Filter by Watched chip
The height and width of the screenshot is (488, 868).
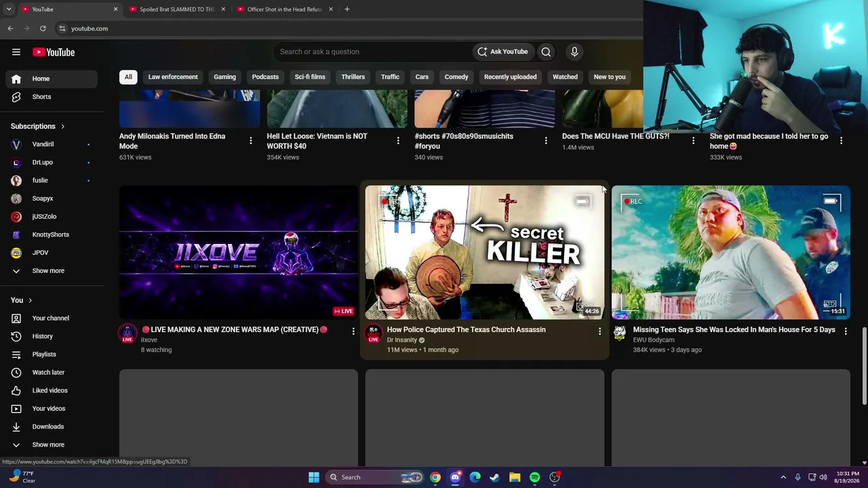coord(565,77)
